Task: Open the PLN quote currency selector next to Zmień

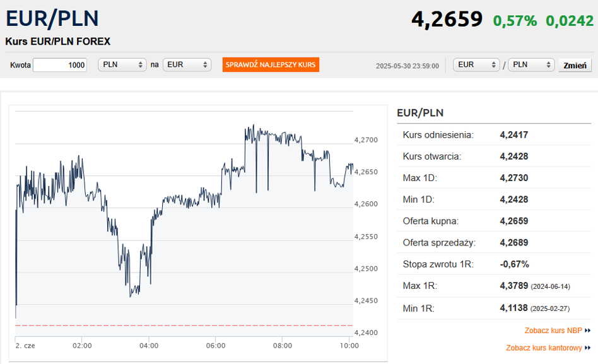Action: [x=531, y=65]
